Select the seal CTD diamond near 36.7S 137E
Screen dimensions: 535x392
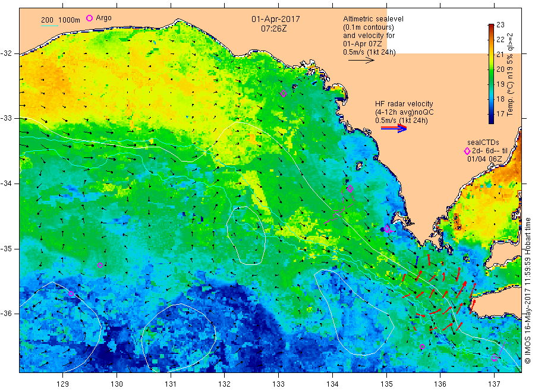point(495,358)
